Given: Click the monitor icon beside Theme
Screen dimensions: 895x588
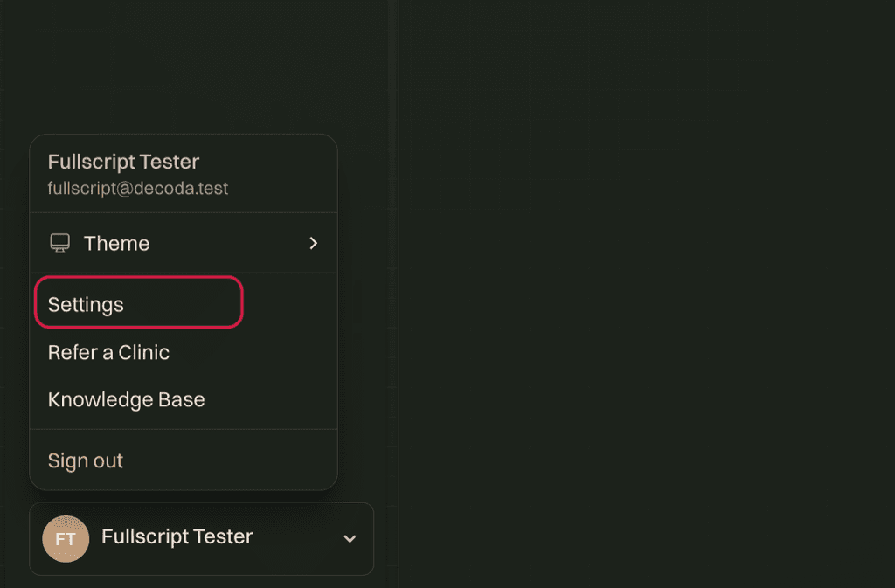Looking at the screenshot, I should pyautogui.click(x=60, y=244).
